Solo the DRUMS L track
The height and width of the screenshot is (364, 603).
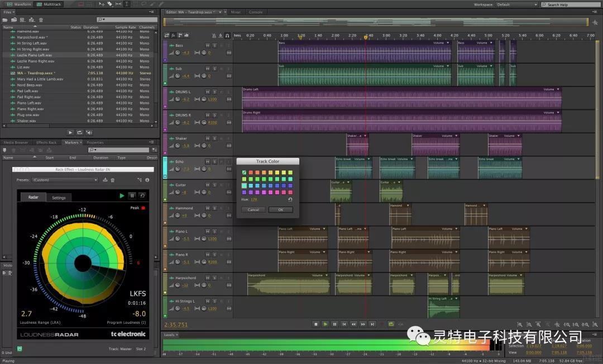pos(214,92)
